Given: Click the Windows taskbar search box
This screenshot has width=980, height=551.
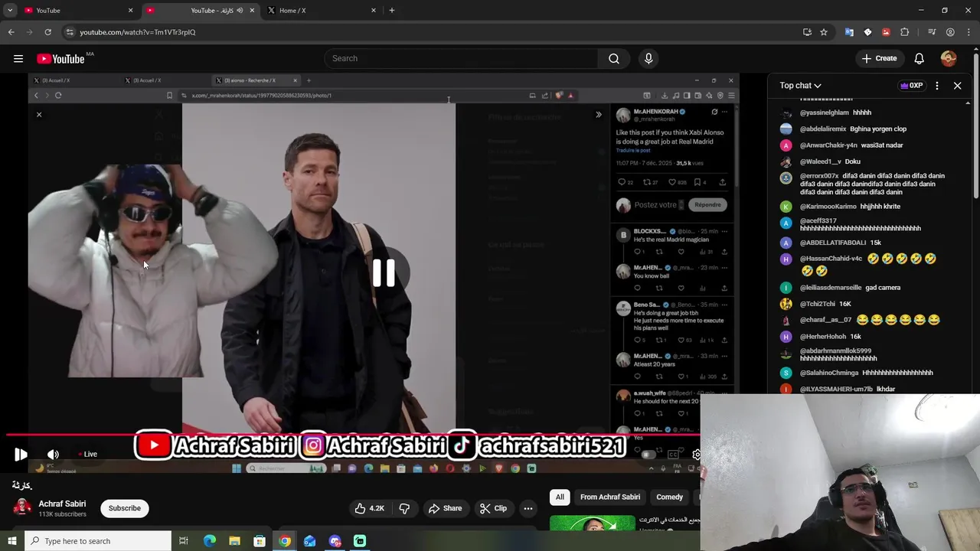Looking at the screenshot, I should click(x=97, y=541).
